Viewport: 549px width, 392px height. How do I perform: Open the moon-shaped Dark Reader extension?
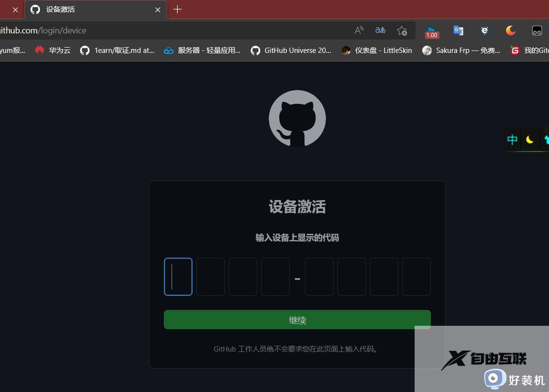[x=510, y=30]
